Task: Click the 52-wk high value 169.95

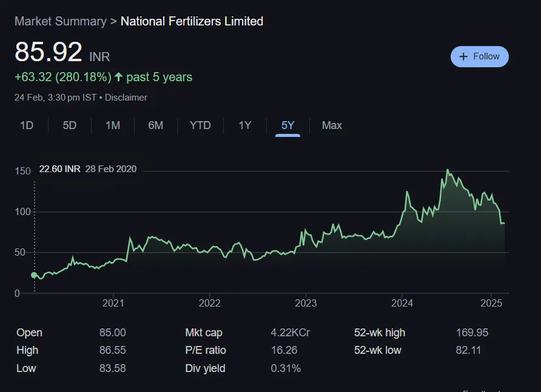Action: coord(472,333)
